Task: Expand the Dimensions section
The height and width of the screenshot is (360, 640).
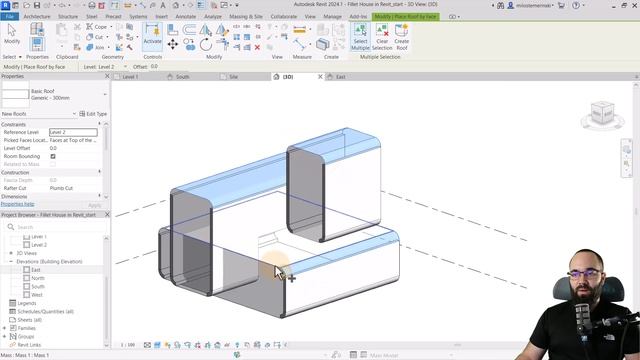Action: coord(99,196)
